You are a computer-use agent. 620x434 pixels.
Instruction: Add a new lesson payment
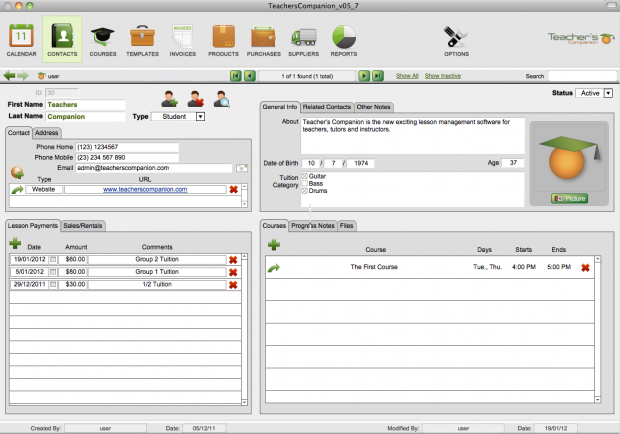[x=15, y=243]
